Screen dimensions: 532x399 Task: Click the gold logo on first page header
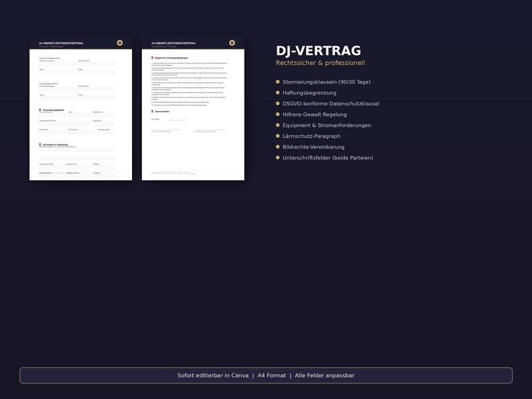coord(120,43)
